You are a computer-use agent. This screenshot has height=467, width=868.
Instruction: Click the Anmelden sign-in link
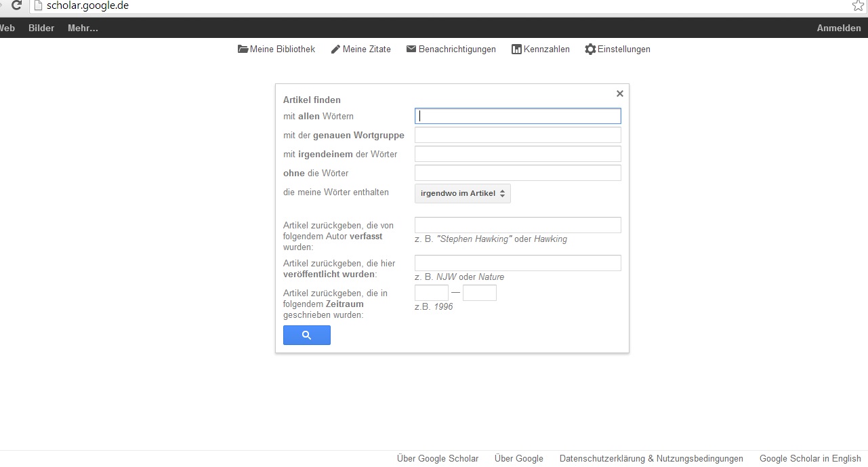[x=838, y=28]
